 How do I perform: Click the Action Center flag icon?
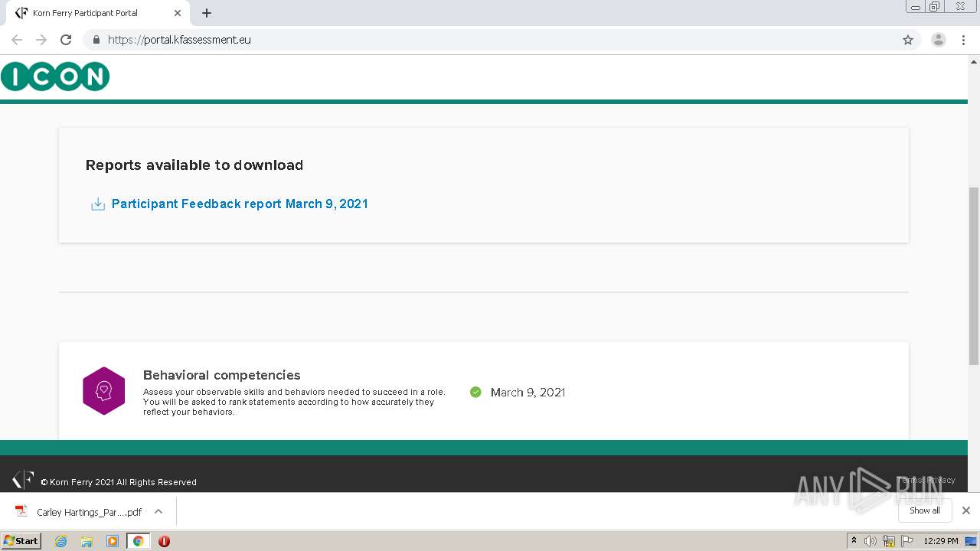(907, 541)
